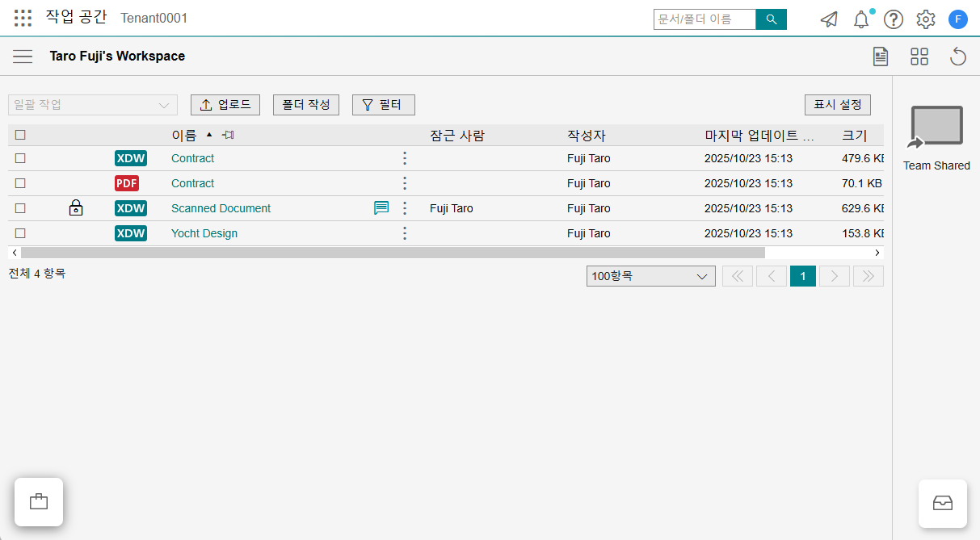The width and height of the screenshot is (980, 540).
Task: Select the Scanned Document row checkbox
Action: click(x=20, y=208)
